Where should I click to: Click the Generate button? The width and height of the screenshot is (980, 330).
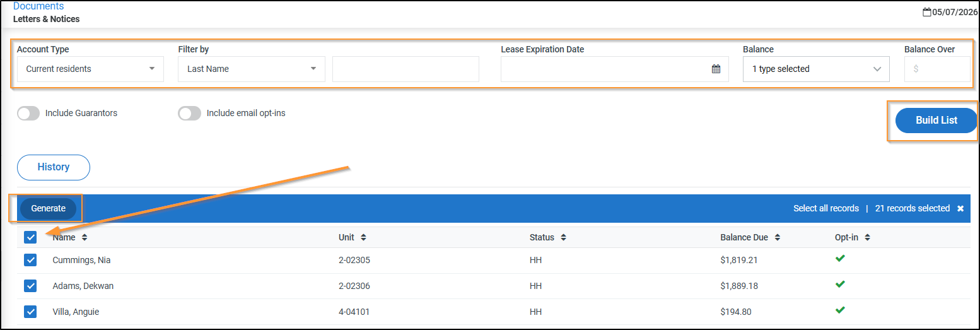point(49,209)
